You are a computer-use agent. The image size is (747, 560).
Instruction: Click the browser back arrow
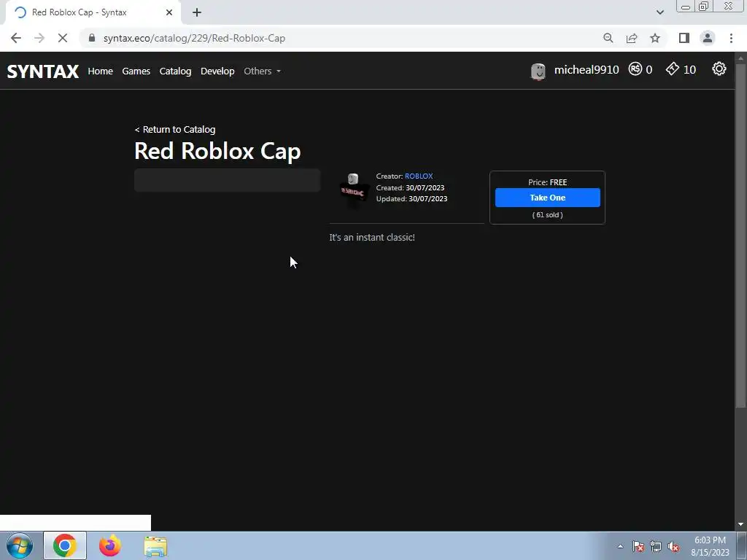pyautogui.click(x=16, y=38)
